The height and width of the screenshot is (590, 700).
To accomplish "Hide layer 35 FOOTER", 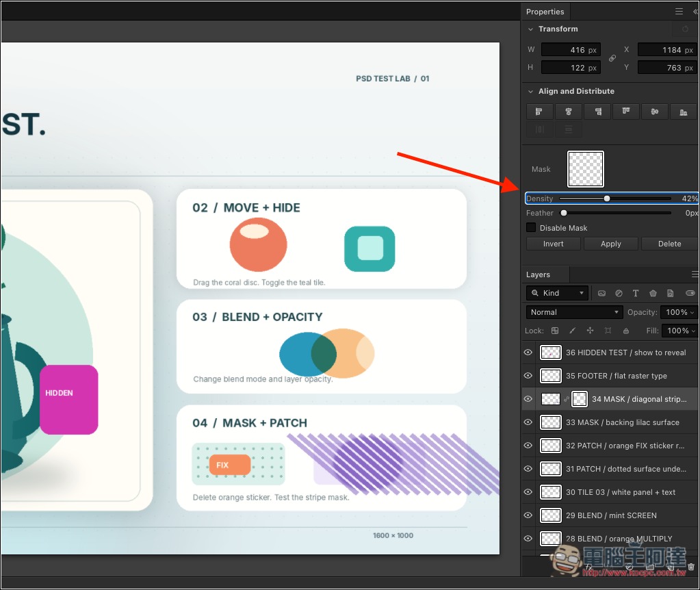I will (x=528, y=376).
